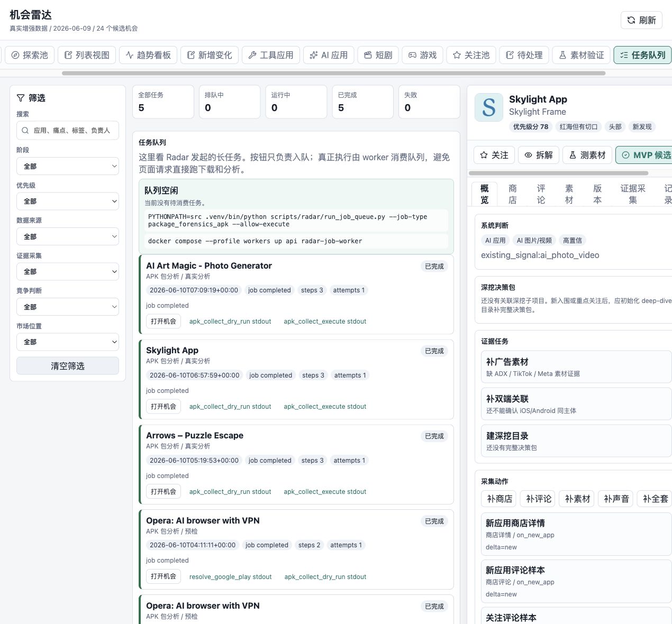Open apk_collect_execute stdout for Skylight App
Image resolution: width=672 pixels, height=624 pixels.
tap(325, 407)
